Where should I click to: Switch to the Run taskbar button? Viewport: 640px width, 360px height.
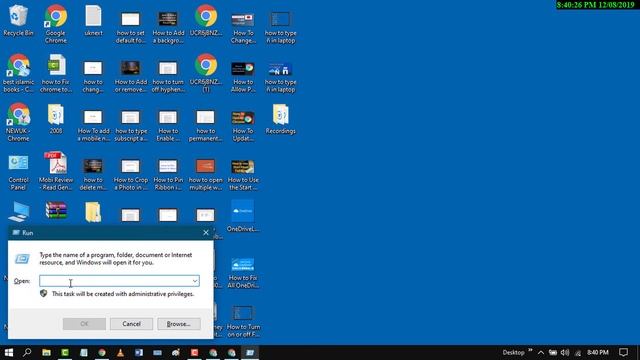coord(250,352)
